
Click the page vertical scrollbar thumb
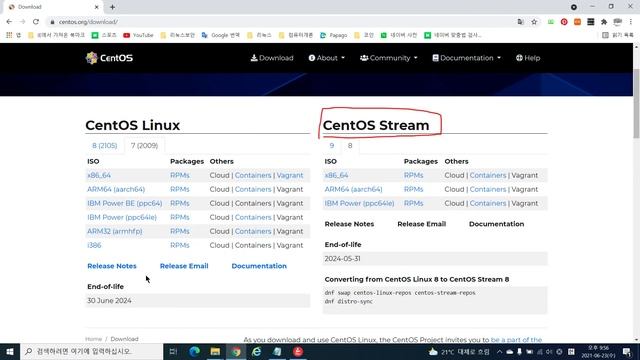(636, 103)
